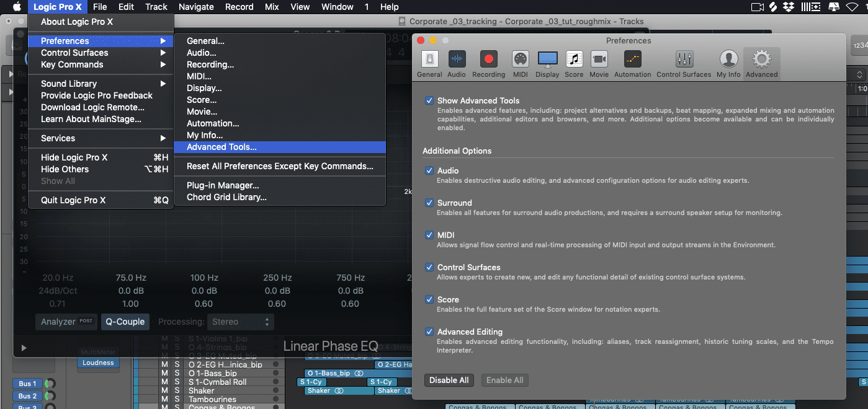The width and height of the screenshot is (868, 409).
Task: Click the record-enable dot on O 2-EG H...inica_bip track
Action: [275, 365]
